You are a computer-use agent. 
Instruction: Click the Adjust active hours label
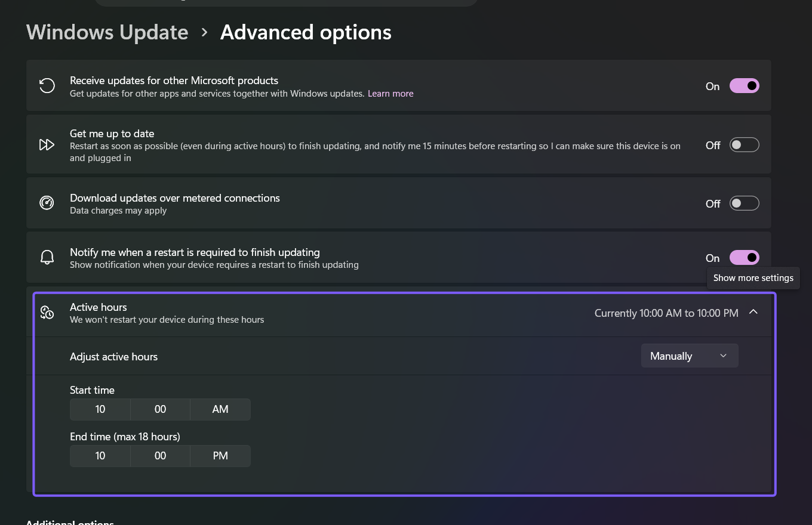(x=113, y=357)
